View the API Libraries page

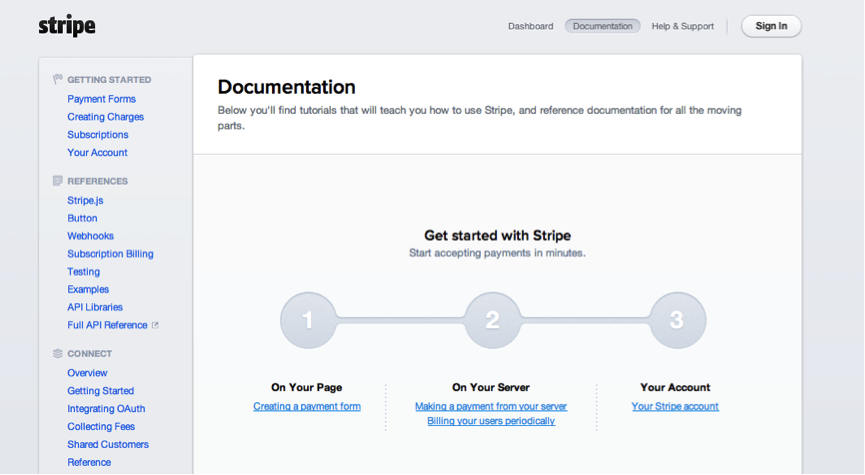tap(95, 307)
